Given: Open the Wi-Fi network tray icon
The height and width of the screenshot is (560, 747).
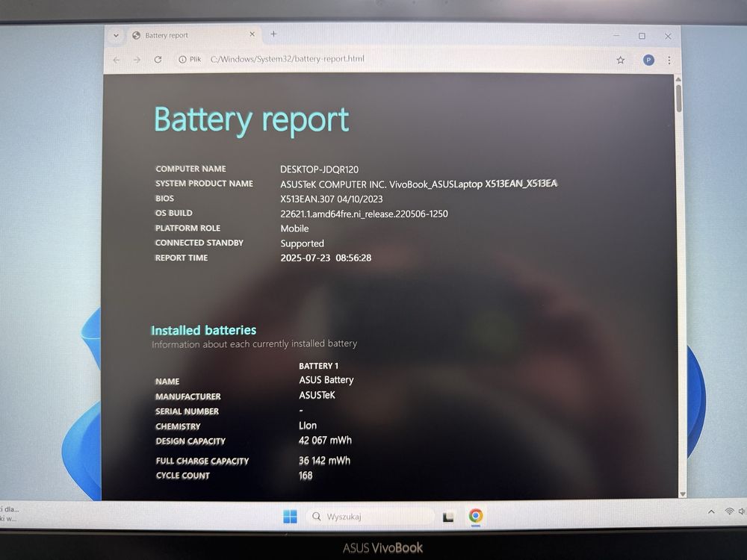Looking at the screenshot, I should coord(729,511).
